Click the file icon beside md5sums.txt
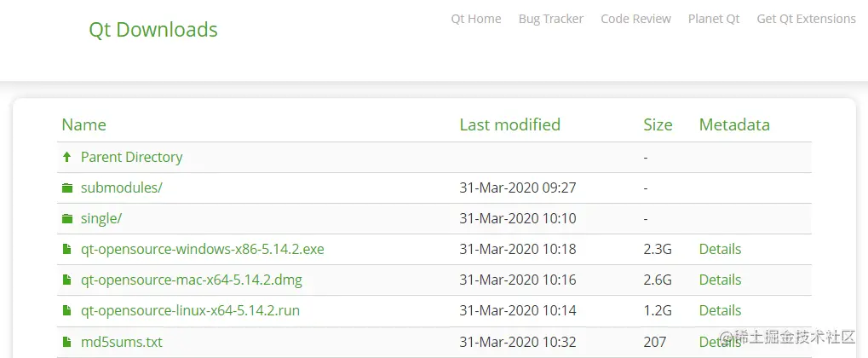868x358 pixels. (66, 343)
